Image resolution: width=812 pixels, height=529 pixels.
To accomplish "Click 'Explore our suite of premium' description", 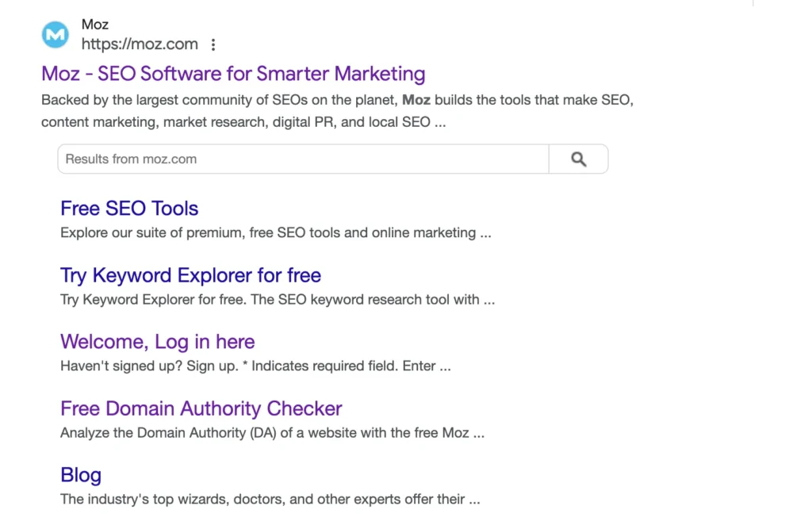I will [x=275, y=233].
